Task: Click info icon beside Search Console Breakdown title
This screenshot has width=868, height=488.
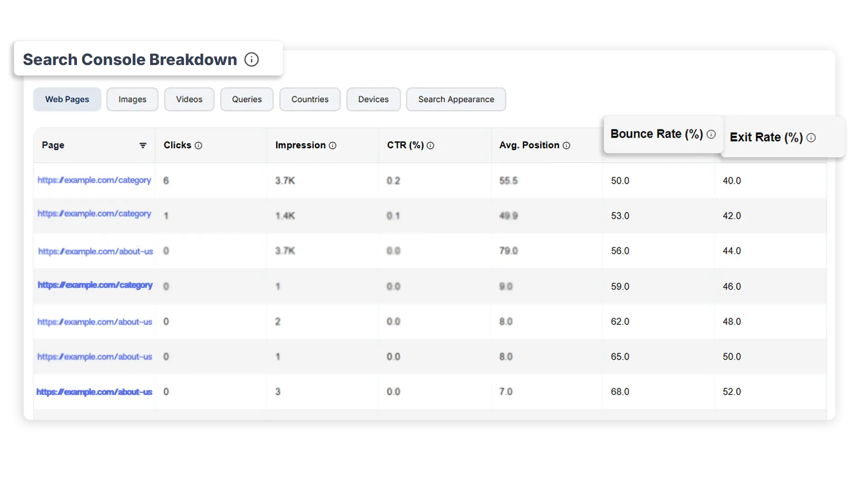Action: [x=251, y=59]
